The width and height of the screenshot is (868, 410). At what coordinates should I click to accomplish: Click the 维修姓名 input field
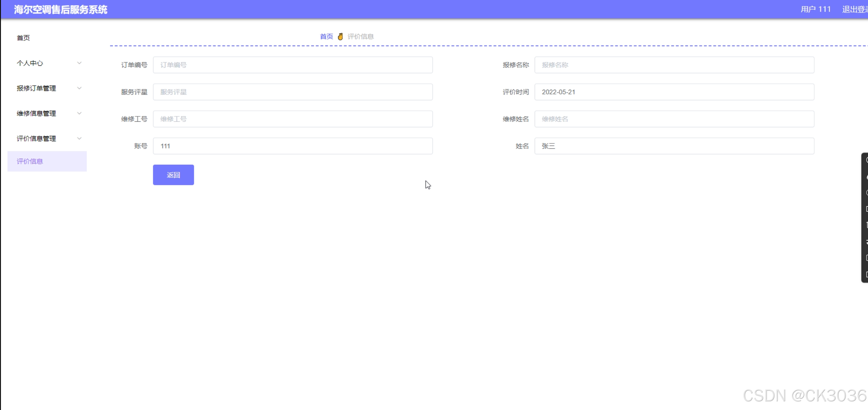pyautogui.click(x=674, y=119)
